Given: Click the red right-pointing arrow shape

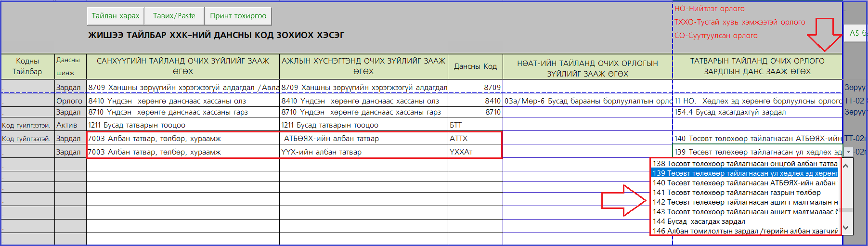Looking at the screenshot, I should (623, 200).
